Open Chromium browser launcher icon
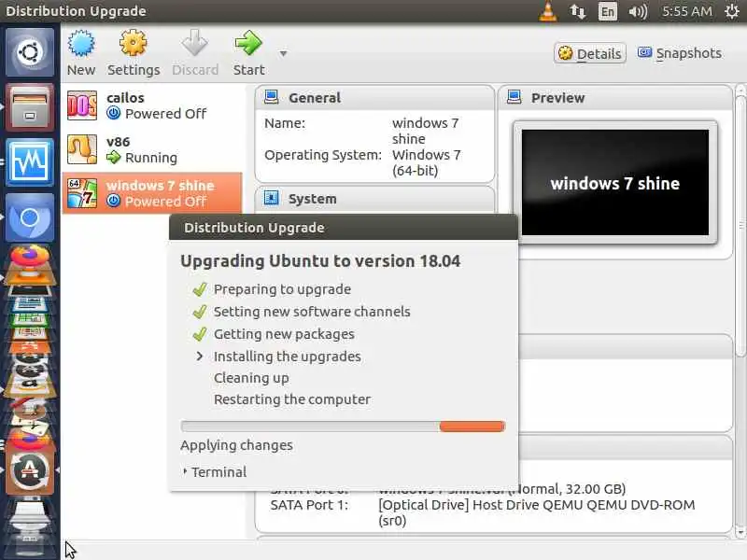Viewport: 747px width, 560px height. [x=30, y=217]
